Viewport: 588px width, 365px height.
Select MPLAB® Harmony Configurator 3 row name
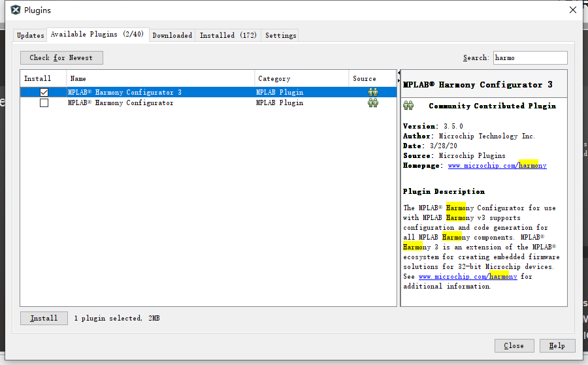pos(125,92)
